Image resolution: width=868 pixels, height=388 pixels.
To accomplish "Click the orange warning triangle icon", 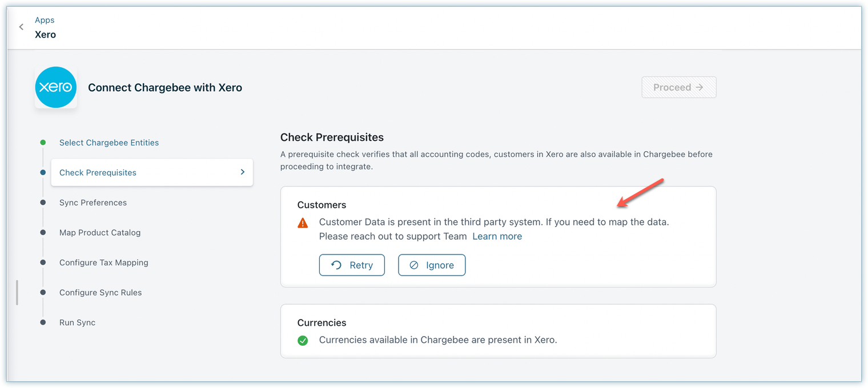I will click(303, 223).
